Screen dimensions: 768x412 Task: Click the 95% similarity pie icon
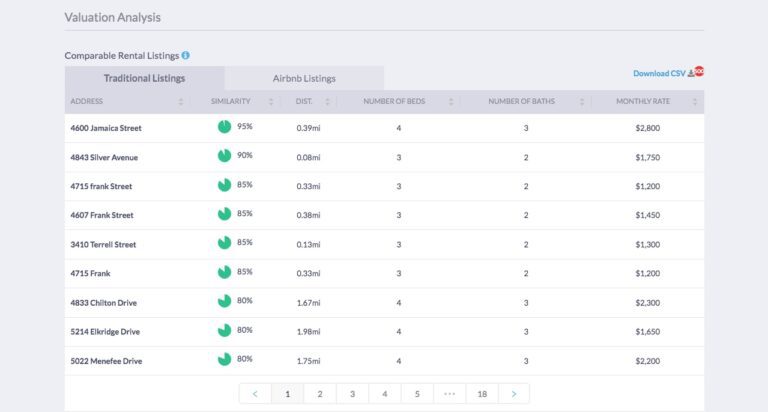point(224,127)
